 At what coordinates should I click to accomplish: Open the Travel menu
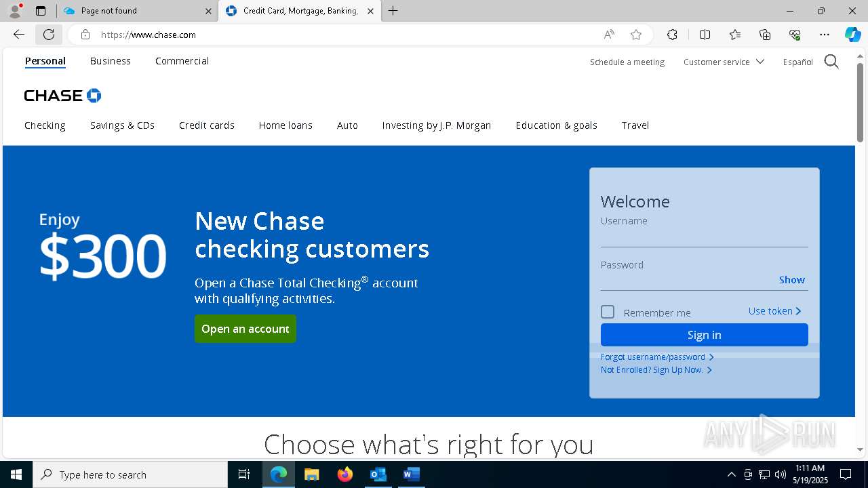[x=635, y=125]
